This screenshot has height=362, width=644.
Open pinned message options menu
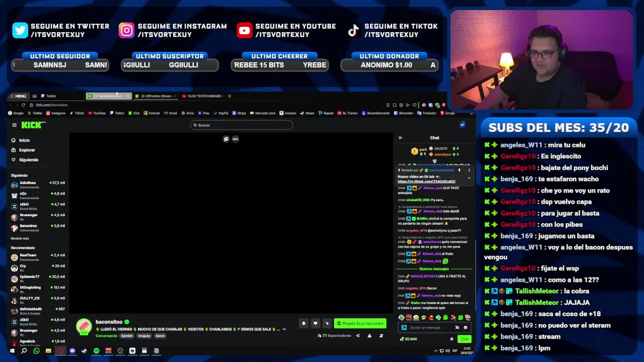point(469,170)
